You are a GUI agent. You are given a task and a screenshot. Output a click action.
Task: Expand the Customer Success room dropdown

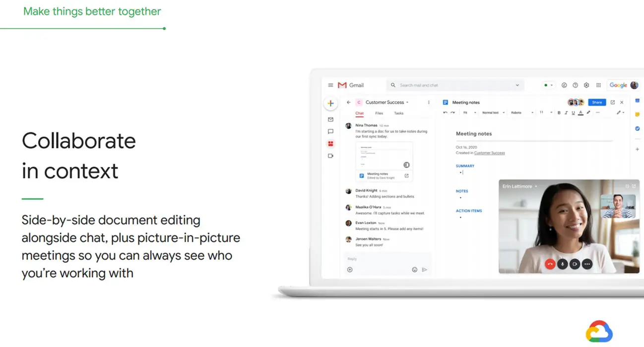407,103
